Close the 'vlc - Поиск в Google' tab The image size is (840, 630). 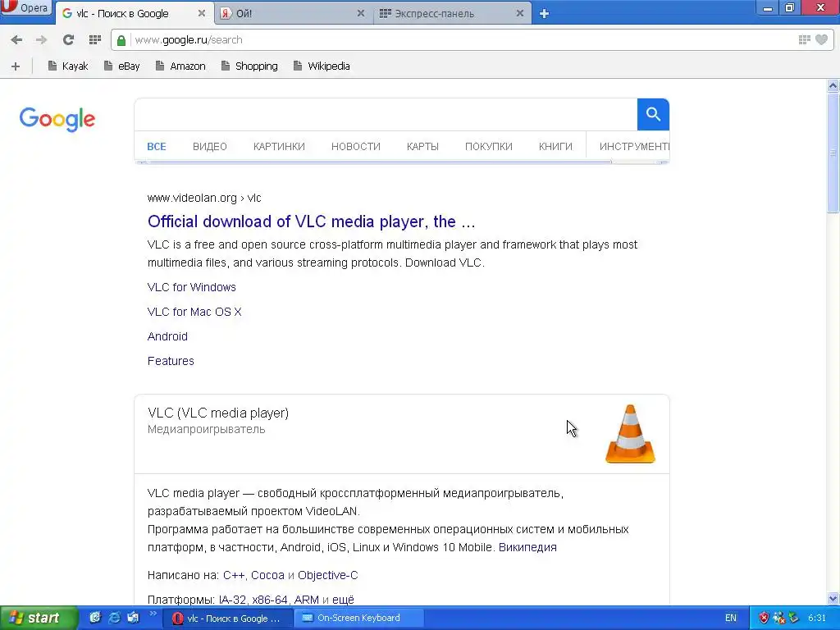click(202, 13)
